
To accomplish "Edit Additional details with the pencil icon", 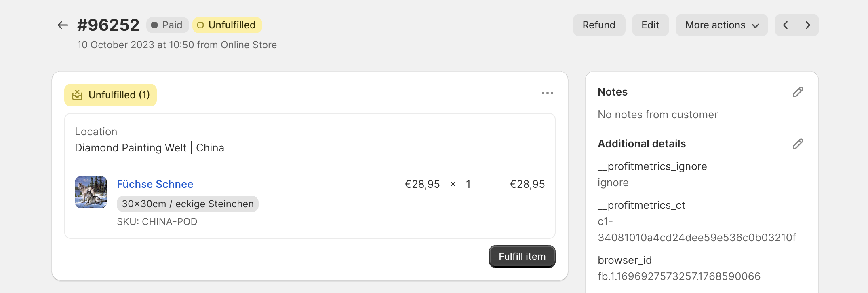I will tap(798, 144).
